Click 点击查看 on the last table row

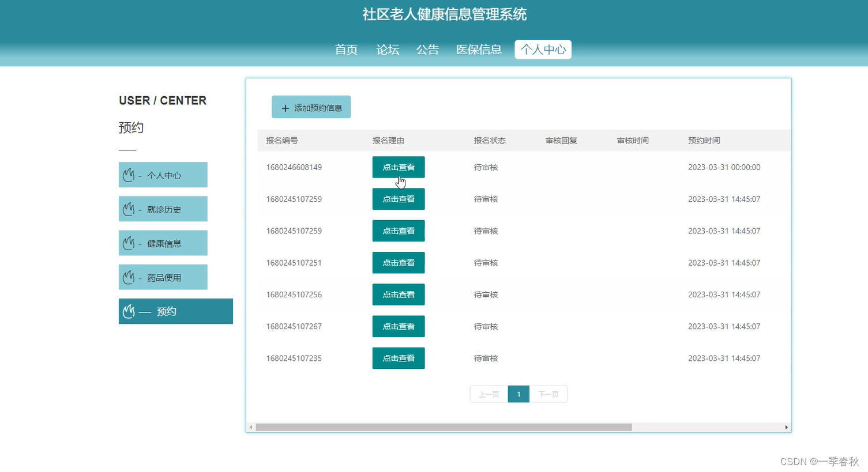click(x=399, y=358)
